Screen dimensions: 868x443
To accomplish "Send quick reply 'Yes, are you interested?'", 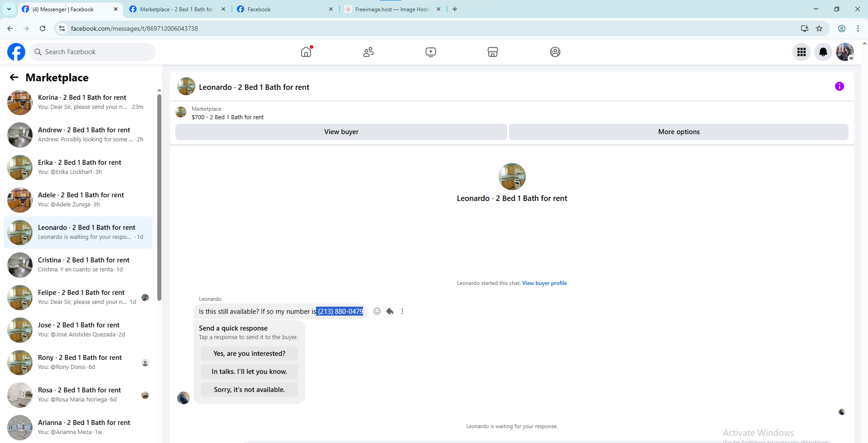I will 249,354.
